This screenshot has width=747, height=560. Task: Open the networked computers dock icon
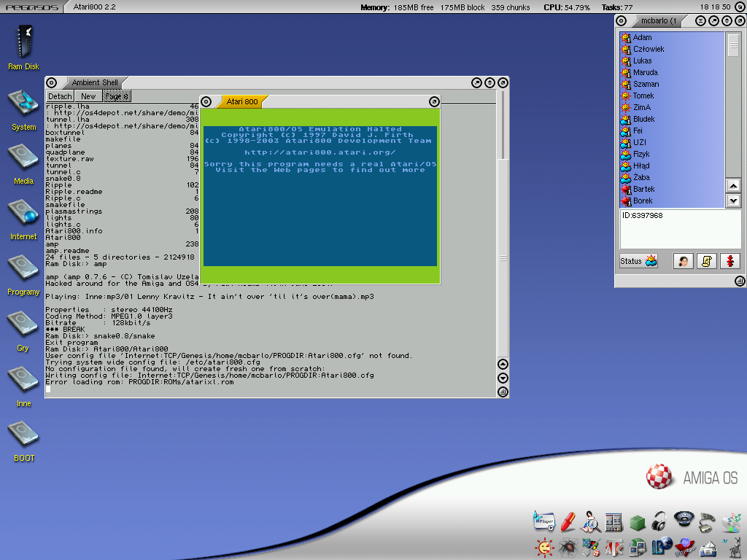637,548
